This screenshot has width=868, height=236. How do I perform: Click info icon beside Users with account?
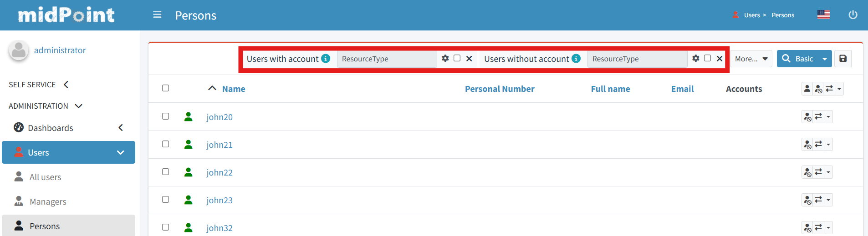[x=326, y=59]
